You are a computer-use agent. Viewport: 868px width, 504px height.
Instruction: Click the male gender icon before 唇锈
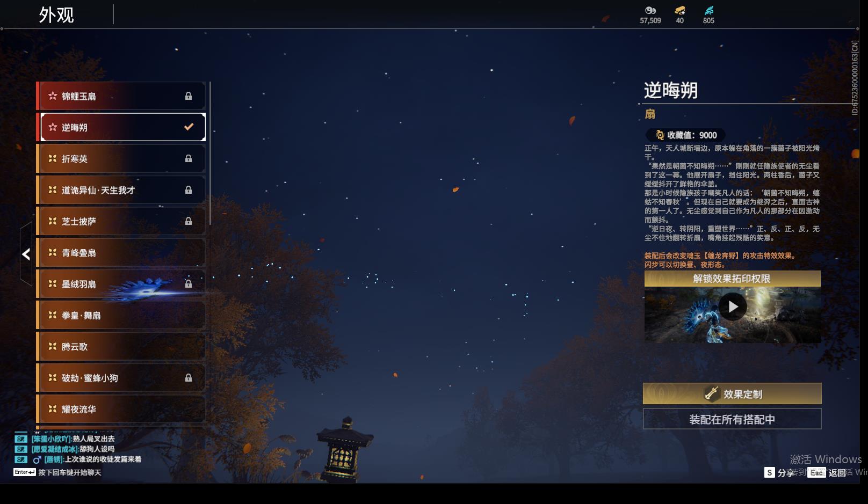coord(37,459)
